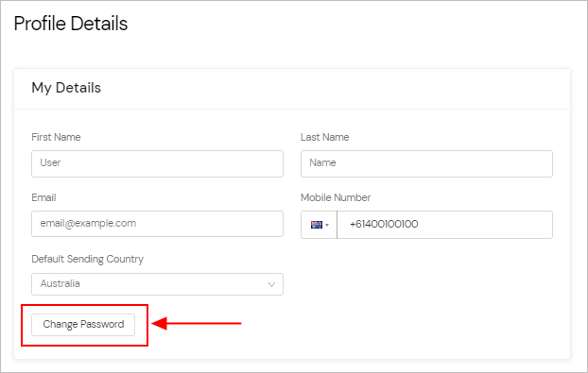Click the Last Name label

point(325,137)
